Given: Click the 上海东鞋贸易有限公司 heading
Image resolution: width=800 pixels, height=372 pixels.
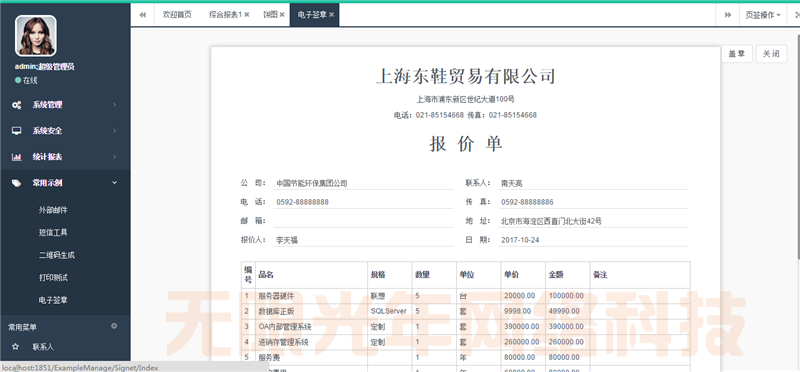Looking at the screenshot, I should 465,77.
